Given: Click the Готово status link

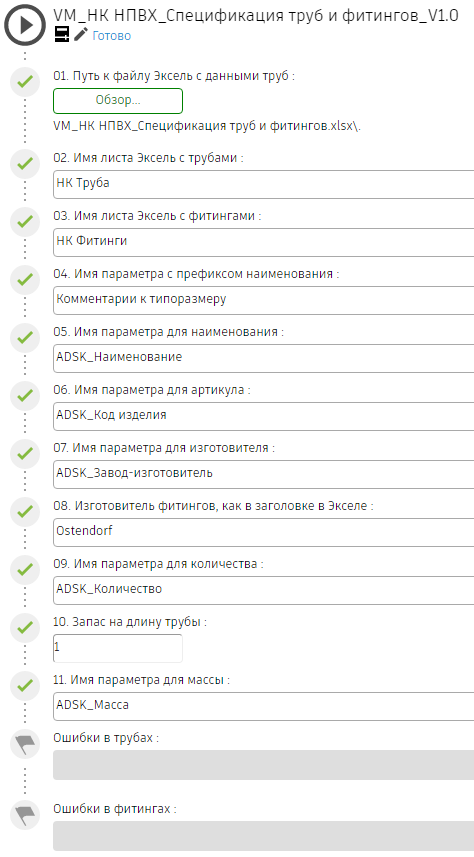Looking at the screenshot, I should pyautogui.click(x=112, y=36).
